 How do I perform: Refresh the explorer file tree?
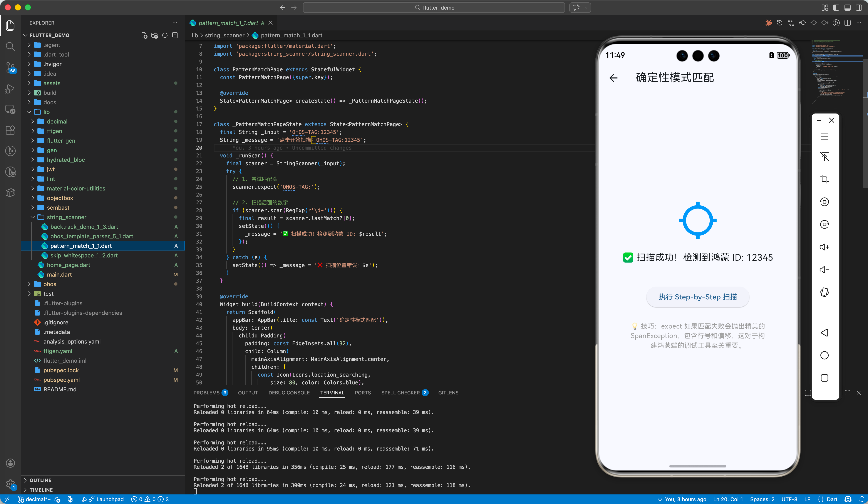coord(165,35)
